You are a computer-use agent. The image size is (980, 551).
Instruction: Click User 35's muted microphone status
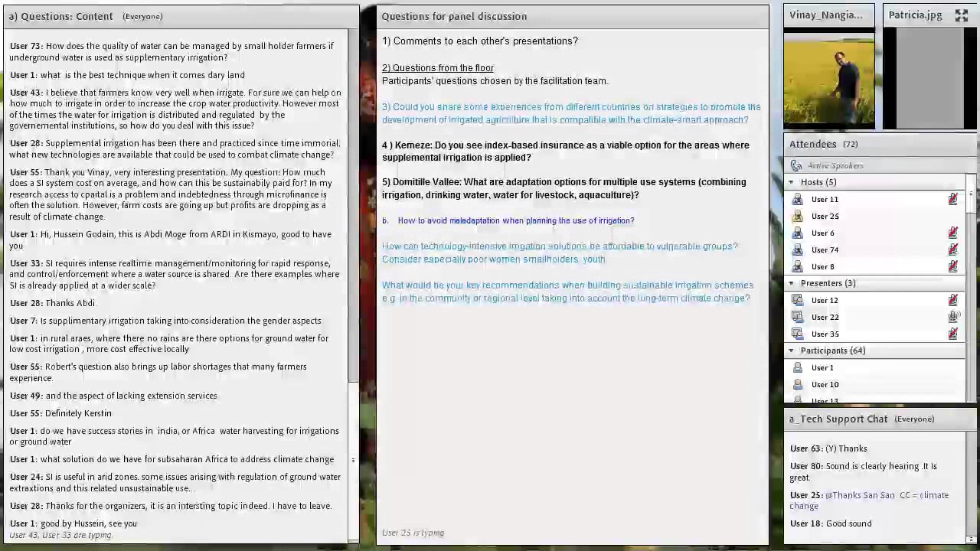[952, 334]
